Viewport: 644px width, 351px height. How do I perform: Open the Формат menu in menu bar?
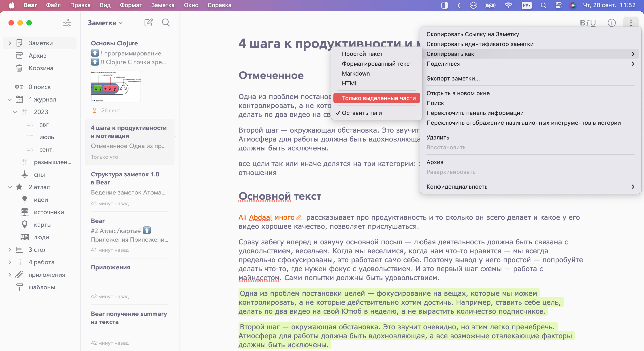pos(131,5)
